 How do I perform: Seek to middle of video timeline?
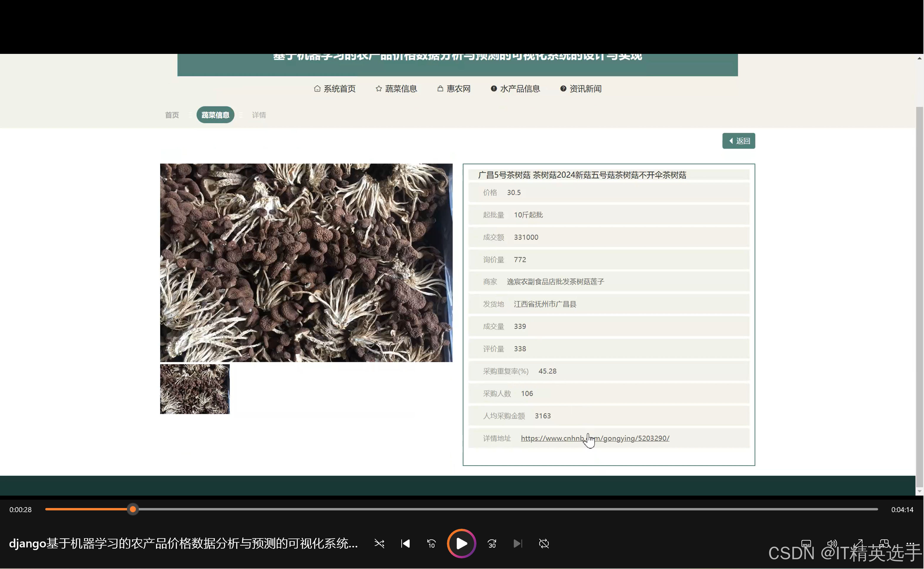tap(462, 509)
